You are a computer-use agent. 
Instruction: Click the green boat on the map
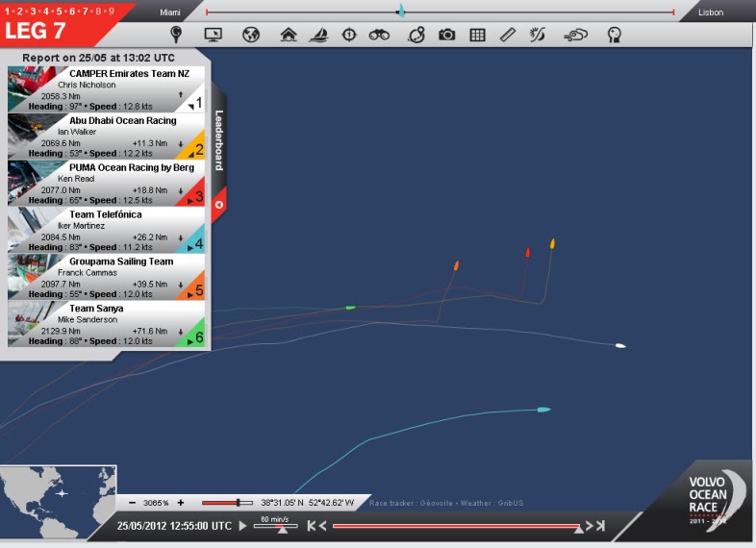click(350, 308)
